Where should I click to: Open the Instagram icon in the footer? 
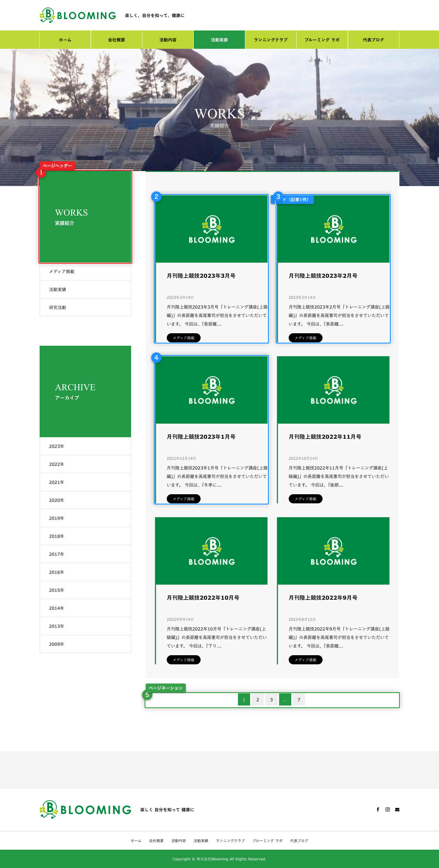(x=387, y=809)
